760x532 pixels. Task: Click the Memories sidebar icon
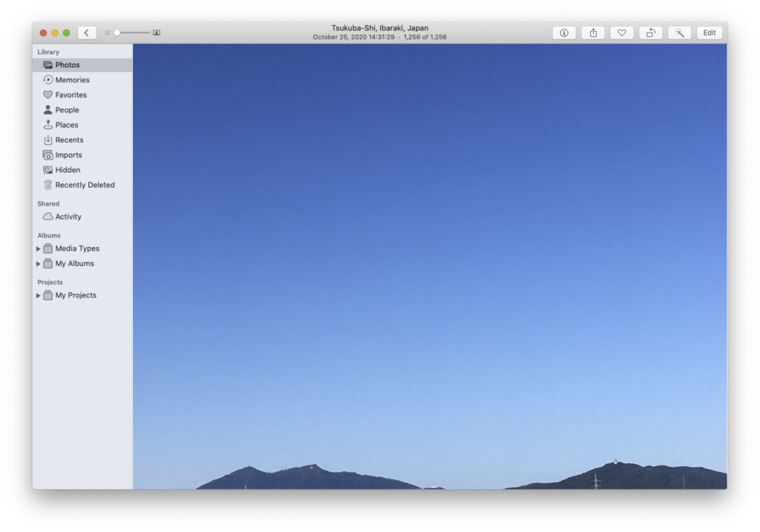tap(48, 80)
